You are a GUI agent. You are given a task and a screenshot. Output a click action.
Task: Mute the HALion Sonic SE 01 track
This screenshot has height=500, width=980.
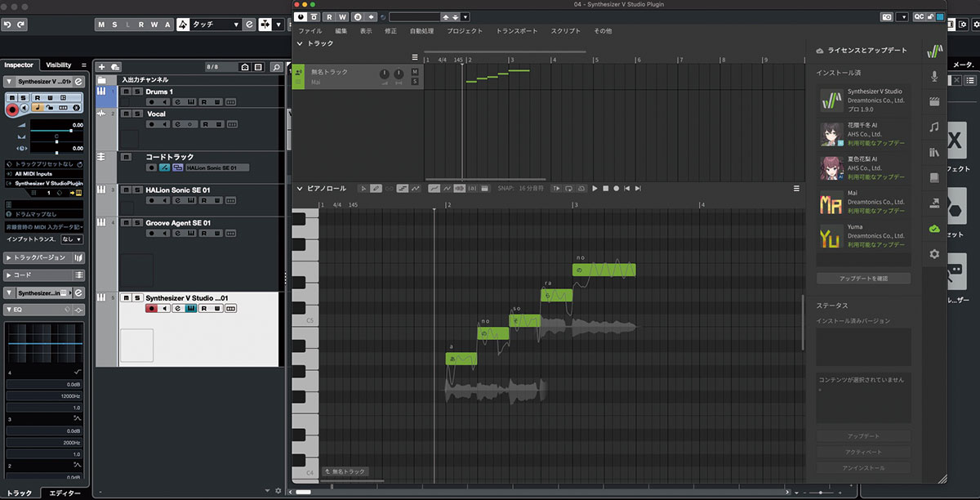click(125, 190)
